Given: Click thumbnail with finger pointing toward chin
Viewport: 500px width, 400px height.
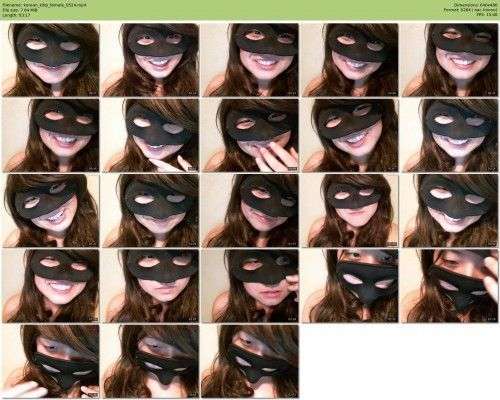Looking at the screenshot, I should 150,135.
